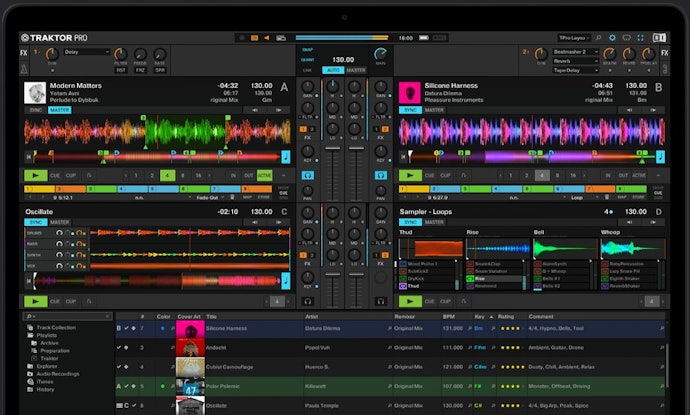This screenshot has width=690, height=415.
Task: Open Reverb effect dropdown in FX 2
Action: [x=576, y=61]
